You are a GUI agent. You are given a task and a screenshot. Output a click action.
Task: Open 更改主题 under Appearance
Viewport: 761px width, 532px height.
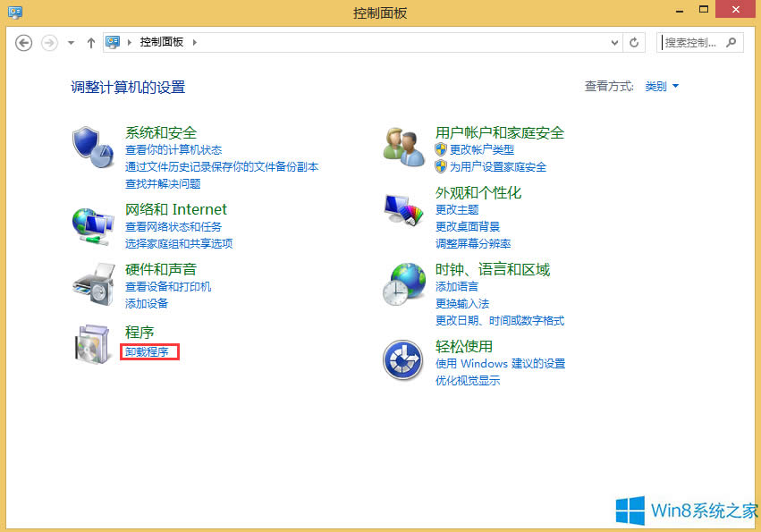click(457, 211)
